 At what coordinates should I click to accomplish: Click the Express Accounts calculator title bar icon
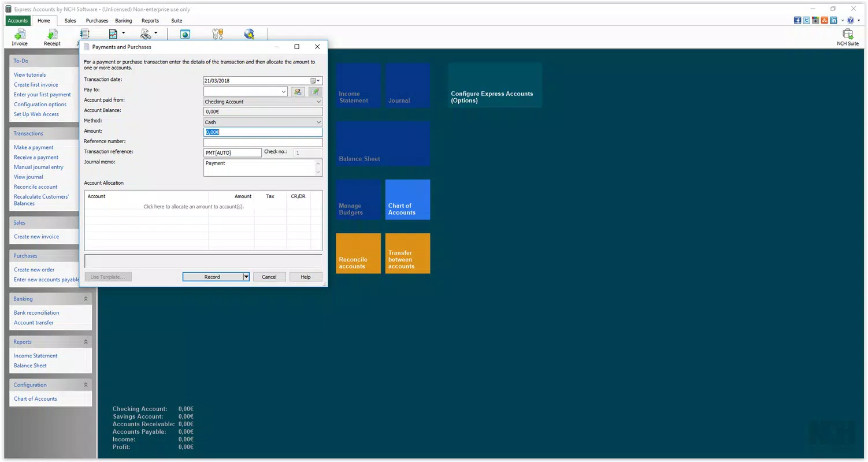(x=8, y=9)
